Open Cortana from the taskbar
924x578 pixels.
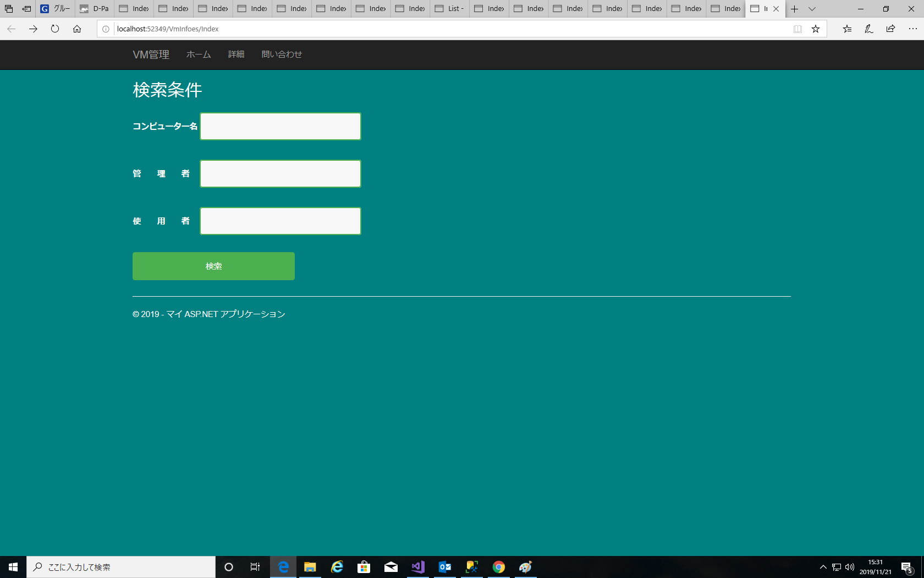(229, 567)
